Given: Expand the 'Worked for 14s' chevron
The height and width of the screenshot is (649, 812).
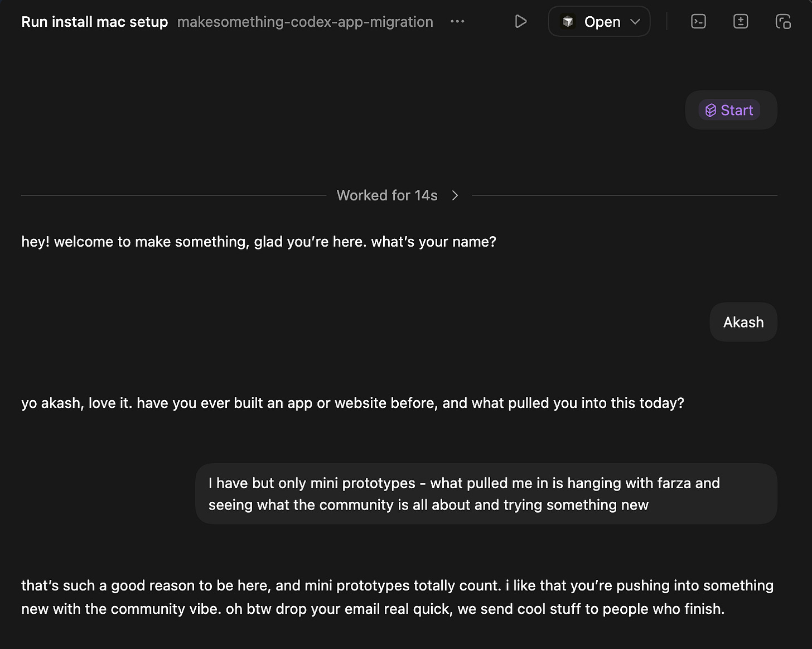Looking at the screenshot, I should pos(455,195).
